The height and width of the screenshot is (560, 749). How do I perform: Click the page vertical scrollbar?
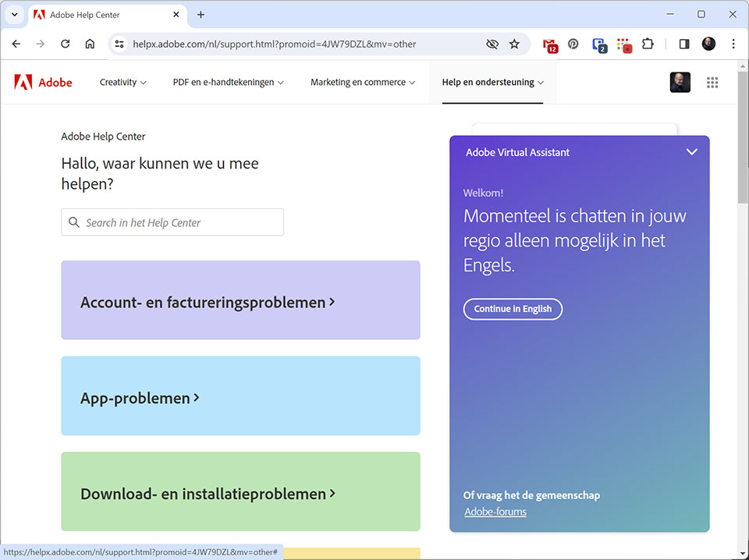pyautogui.click(x=743, y=137)
